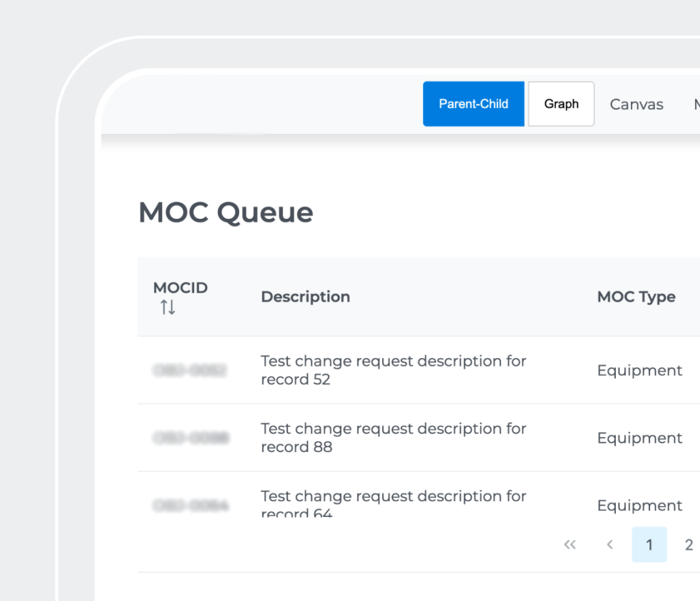Open the description for record 88
The image size is (700, 601).
click(x=393, y=438)
